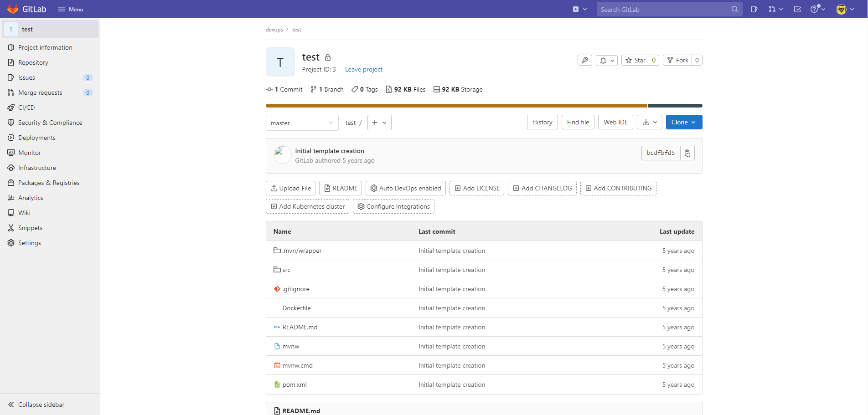Select the master branch dropdown
The image size is (868, 415).
[302, 123]
